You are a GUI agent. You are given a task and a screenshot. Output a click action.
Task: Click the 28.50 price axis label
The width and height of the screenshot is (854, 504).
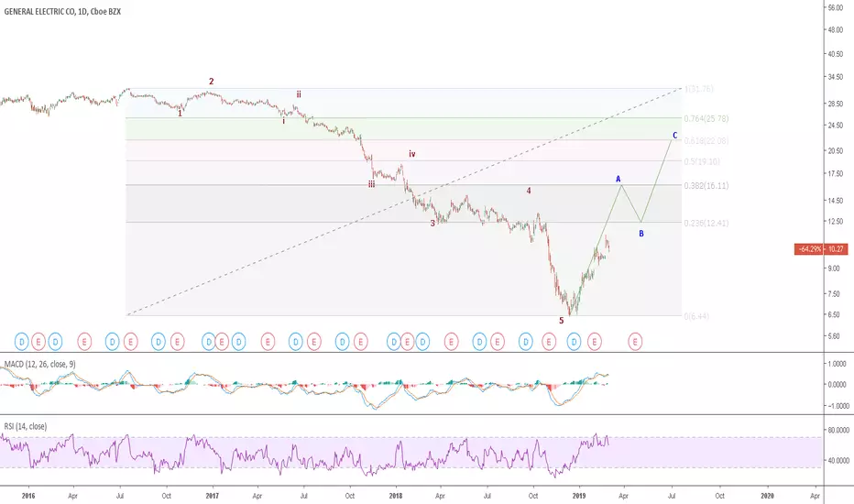pos(836,104)
